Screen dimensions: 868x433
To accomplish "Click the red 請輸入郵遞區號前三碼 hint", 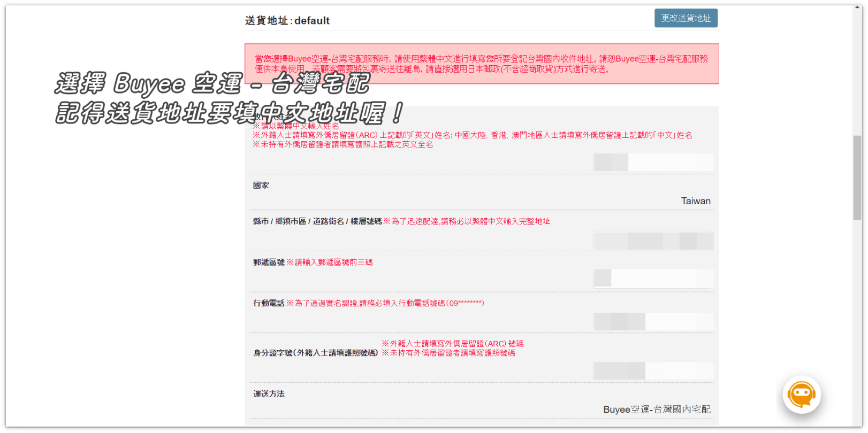I will point(330,262).
